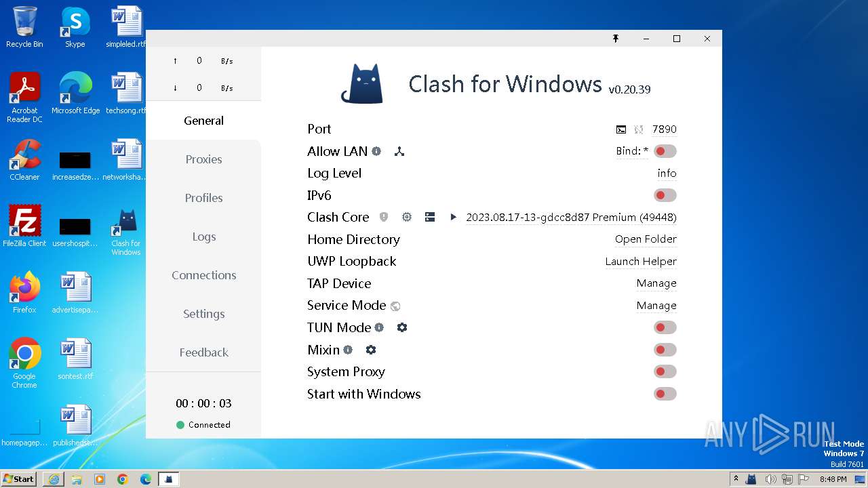Click the random port refresh icon
This screenshot has height=488, width=868.
638,129
